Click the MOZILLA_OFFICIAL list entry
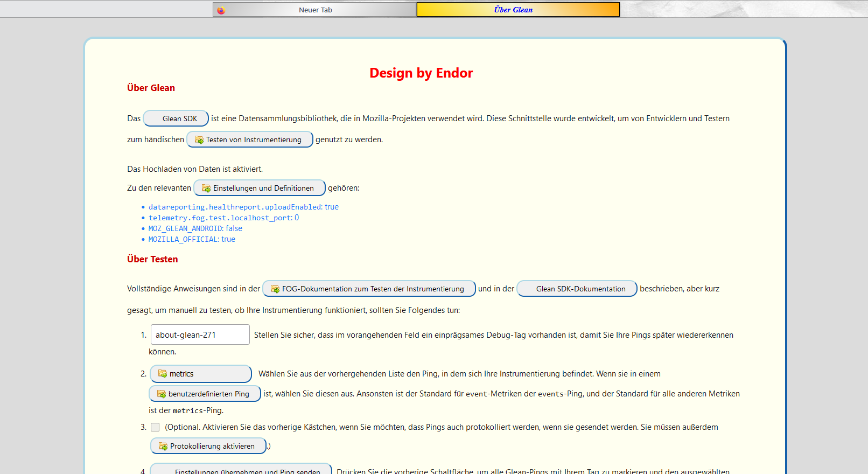 (x=192, y=239)
